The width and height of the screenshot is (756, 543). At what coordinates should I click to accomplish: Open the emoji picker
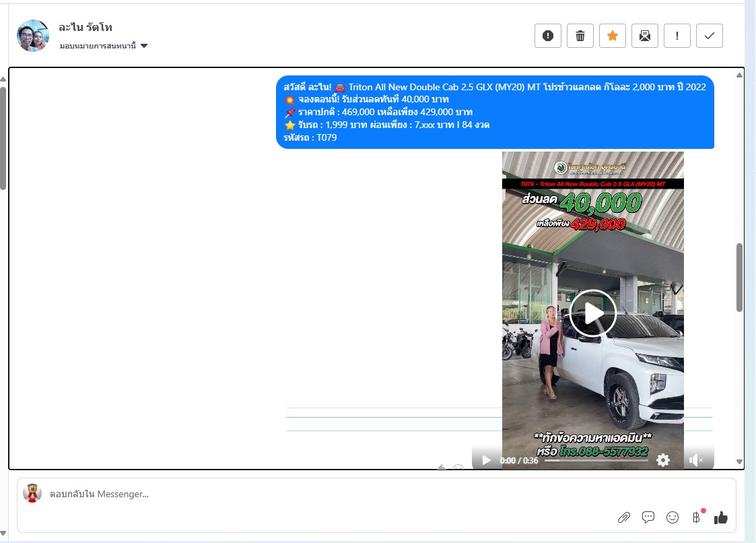[672, 517]
